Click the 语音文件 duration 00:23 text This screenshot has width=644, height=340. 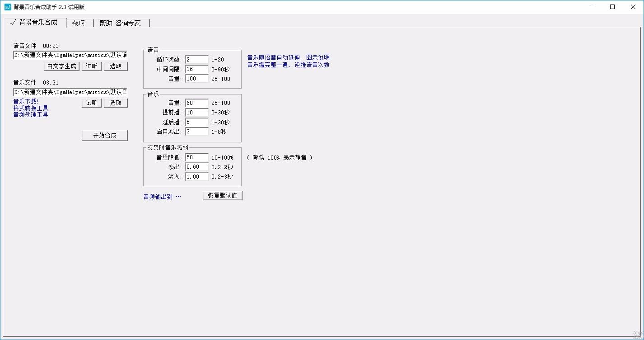pyautogui.click(x=51, y=46)
